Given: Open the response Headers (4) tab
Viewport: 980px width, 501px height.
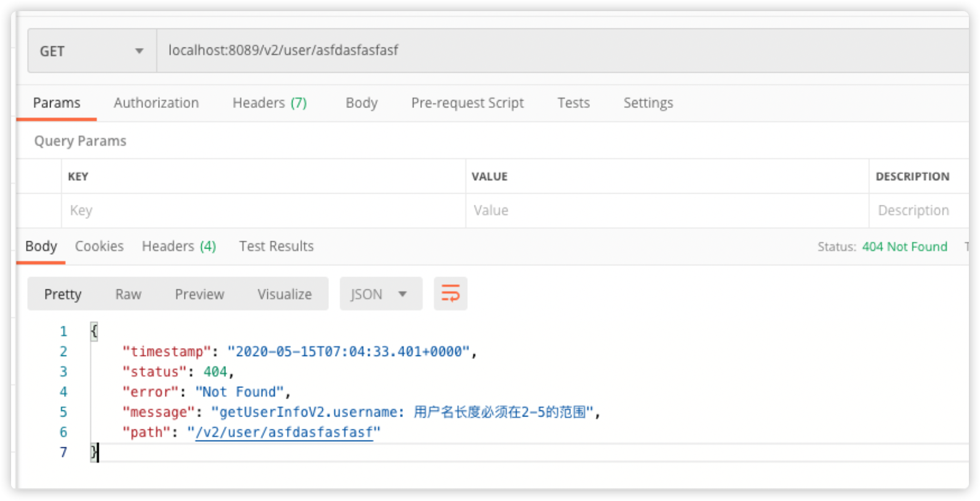Looking at the screenshot, I should click(179, 246).
